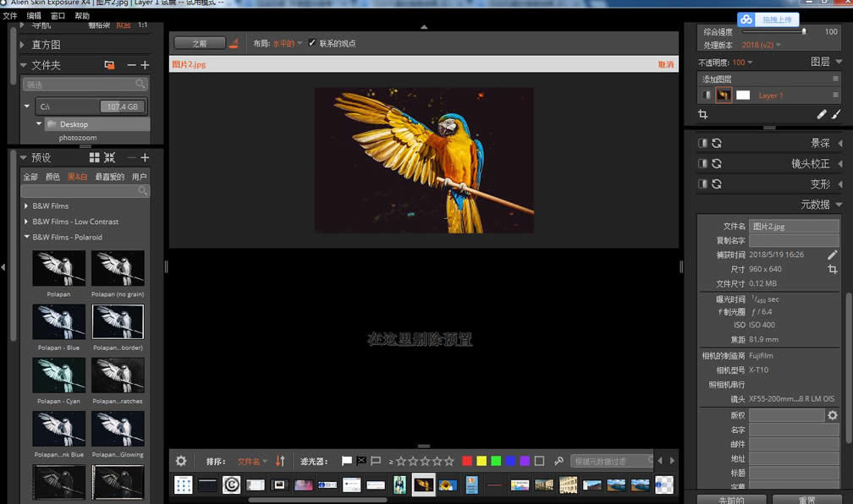Expand the B&W Films preset group
The height and width of the screenshot is (504, 853).
tap(26, 205)
